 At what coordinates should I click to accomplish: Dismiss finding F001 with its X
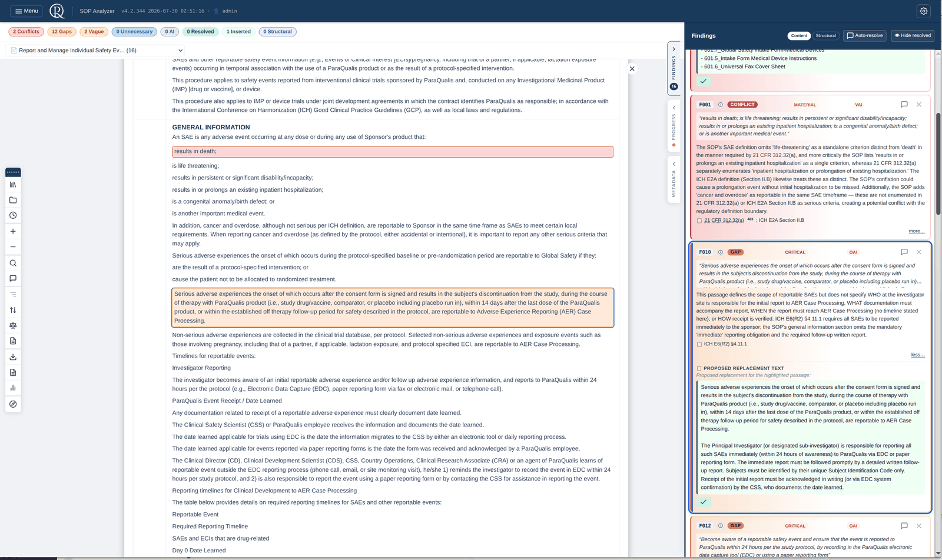[x=919, y=105]
